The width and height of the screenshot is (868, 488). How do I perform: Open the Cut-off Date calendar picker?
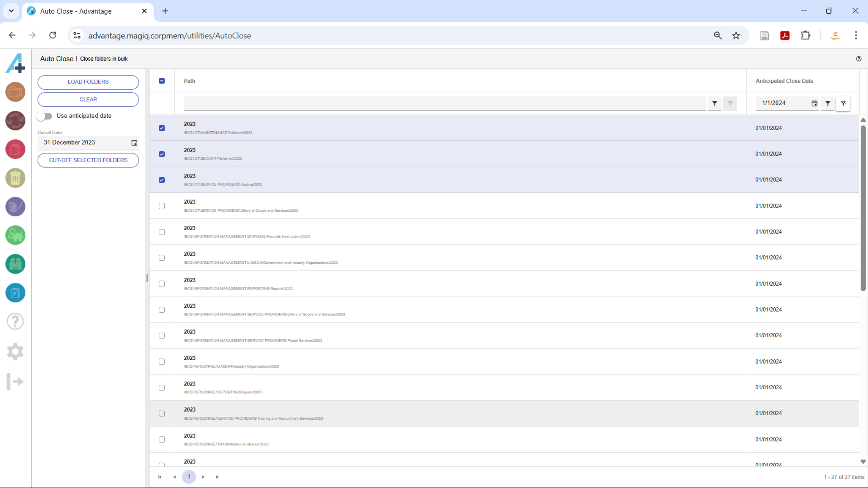(x=134, y=143)
